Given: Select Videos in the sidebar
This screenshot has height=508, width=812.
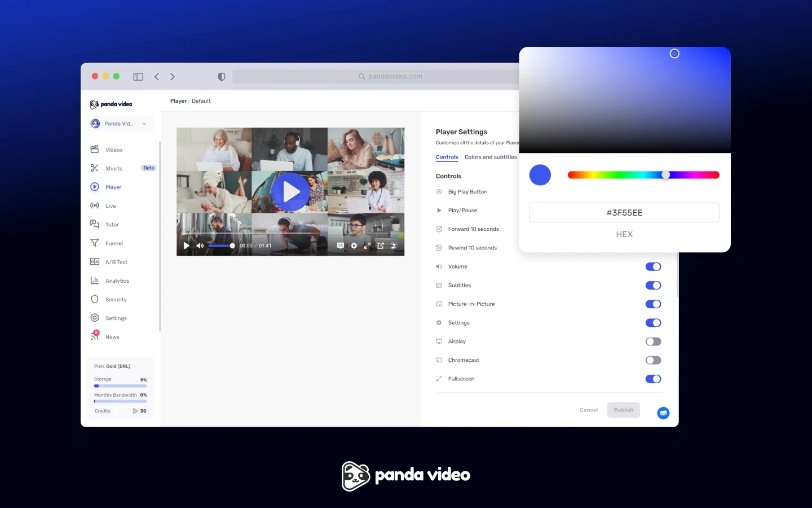Looking at the screenshot, I should click(x=114, y=150).
